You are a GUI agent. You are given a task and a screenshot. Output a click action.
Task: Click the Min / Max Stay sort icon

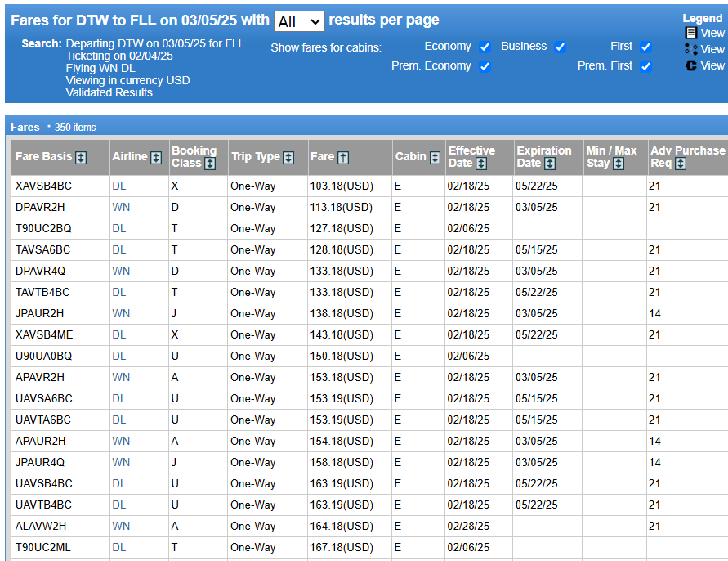[x=619, y=164]
